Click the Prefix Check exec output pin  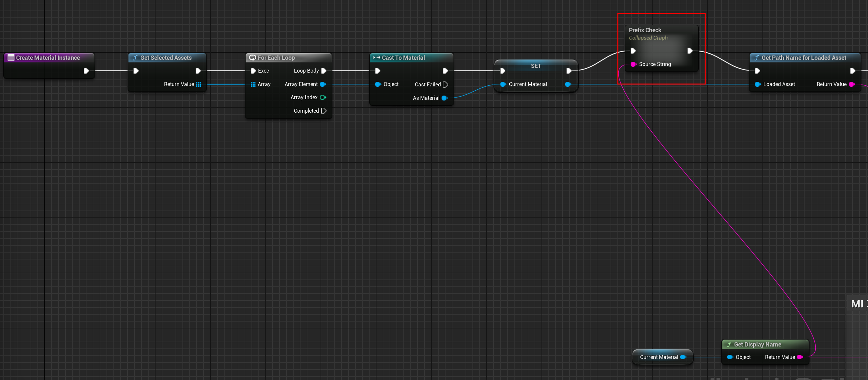[x=690, y=51]
